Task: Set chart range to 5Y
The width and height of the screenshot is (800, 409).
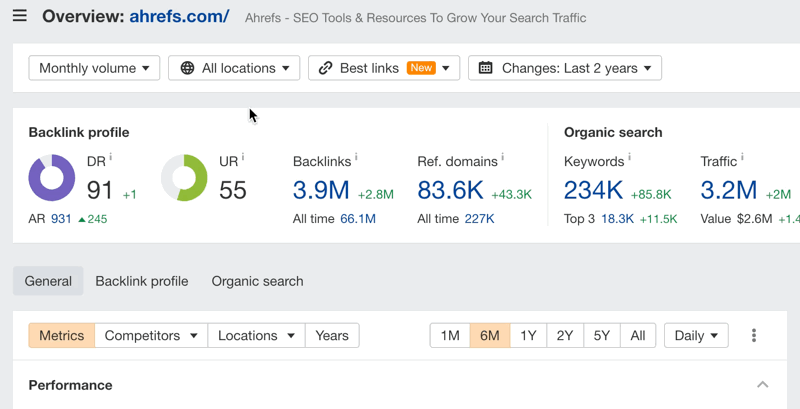Action: (602, 336)
